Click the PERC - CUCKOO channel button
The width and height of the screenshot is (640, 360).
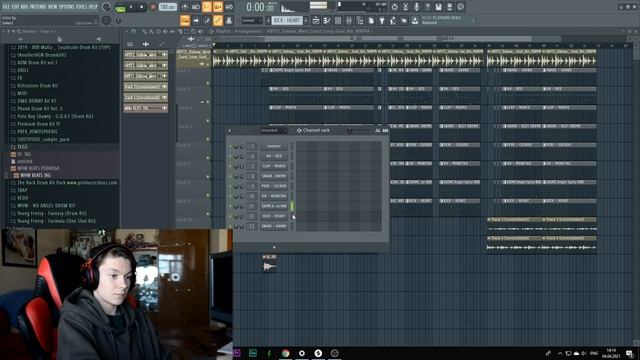(x=274, y=187)
